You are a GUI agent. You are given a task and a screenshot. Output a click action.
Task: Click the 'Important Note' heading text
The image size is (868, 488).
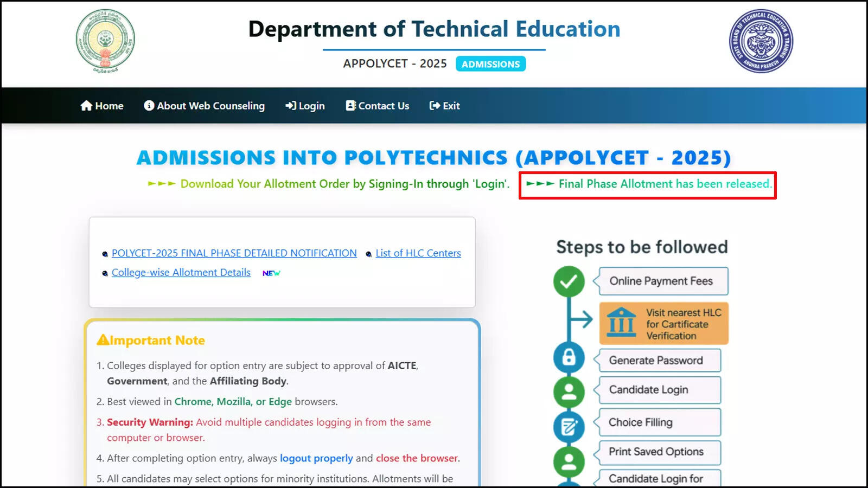click(157, 341)
